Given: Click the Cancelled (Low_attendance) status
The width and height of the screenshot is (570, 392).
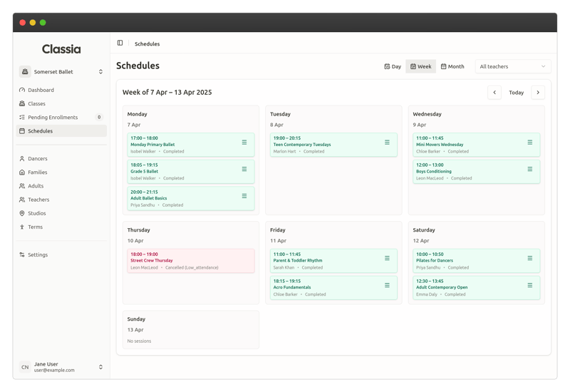Looking at the screenshot, I should coord(192,268).
